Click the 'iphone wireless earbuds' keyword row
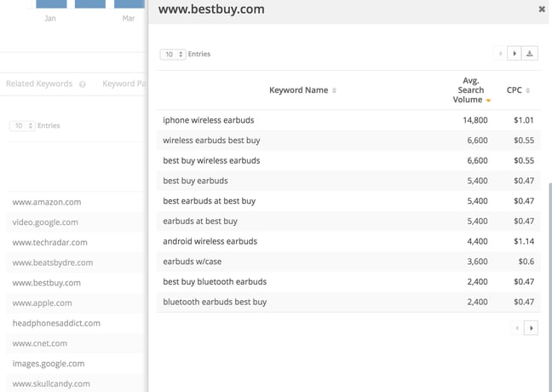This screenshot has width=552, height=392. pyautogui.click(x=209, y=120)
